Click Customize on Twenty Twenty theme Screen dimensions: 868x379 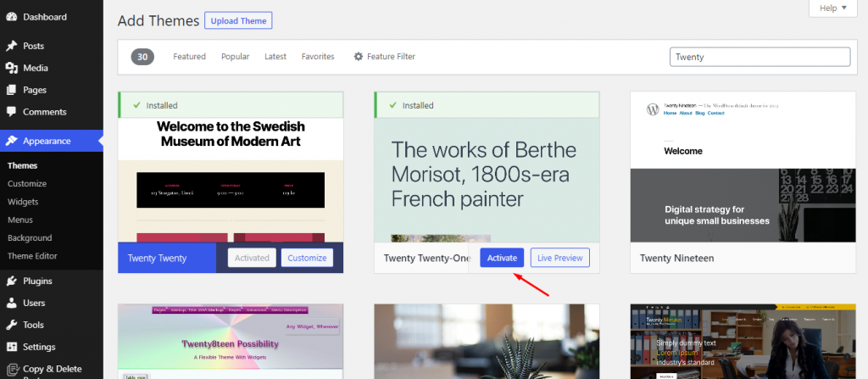(x=307, y=258)
